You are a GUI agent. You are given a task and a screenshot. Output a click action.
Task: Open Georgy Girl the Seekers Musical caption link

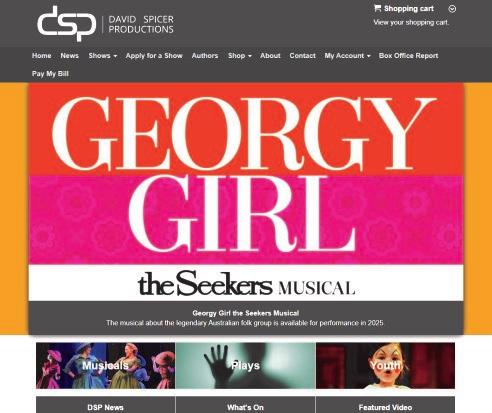click(x=246, y=313)
